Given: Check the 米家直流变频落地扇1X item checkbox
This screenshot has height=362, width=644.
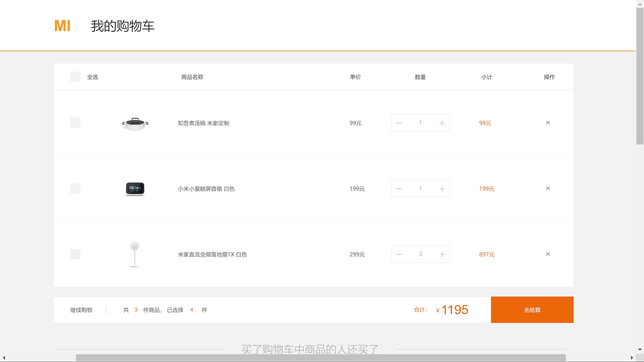Looking at the screenshot, I should [75, 254].
